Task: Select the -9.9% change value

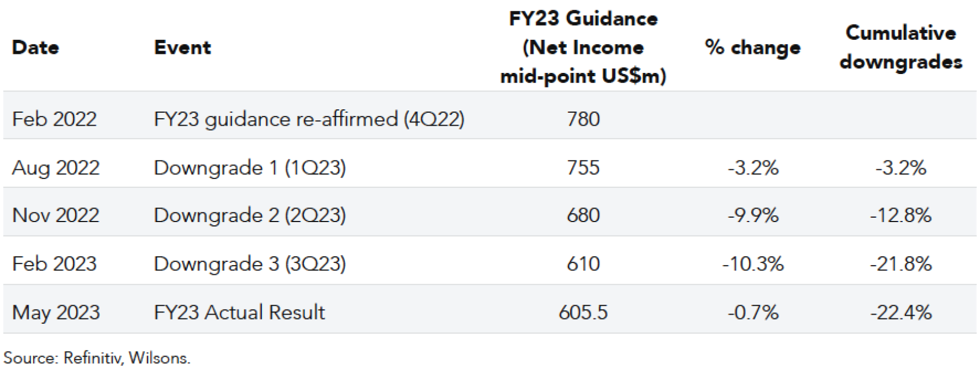Action: click(753, 216)
